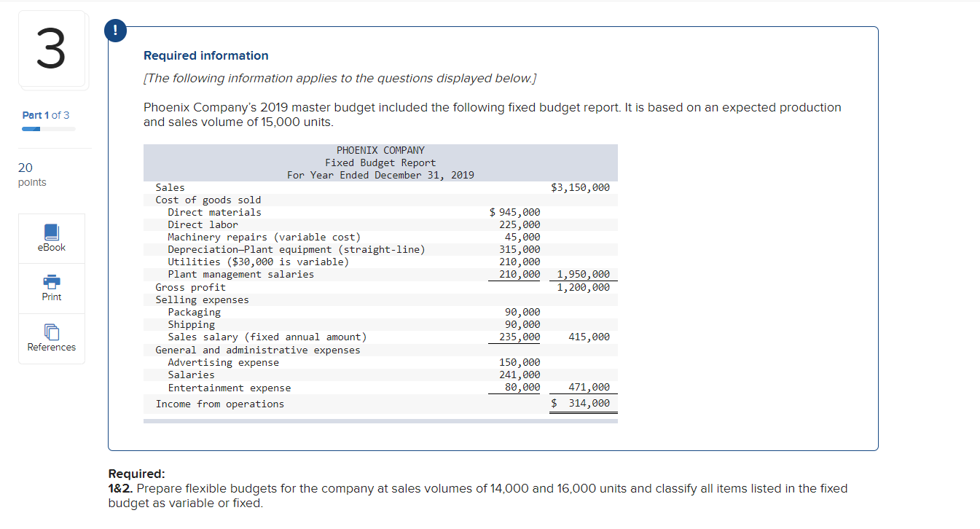Click the Required: heading below the box

point(137,474)
